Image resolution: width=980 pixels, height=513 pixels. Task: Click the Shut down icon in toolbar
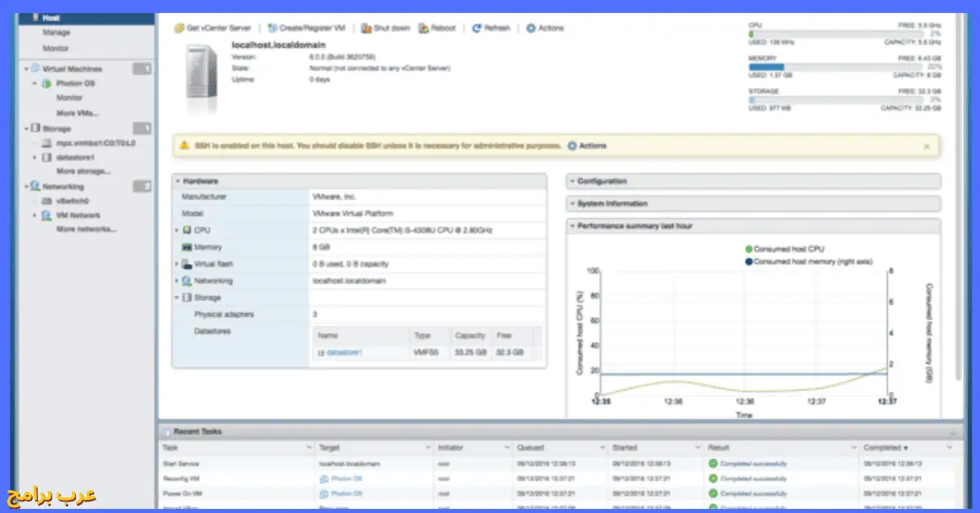coord(367,28)
